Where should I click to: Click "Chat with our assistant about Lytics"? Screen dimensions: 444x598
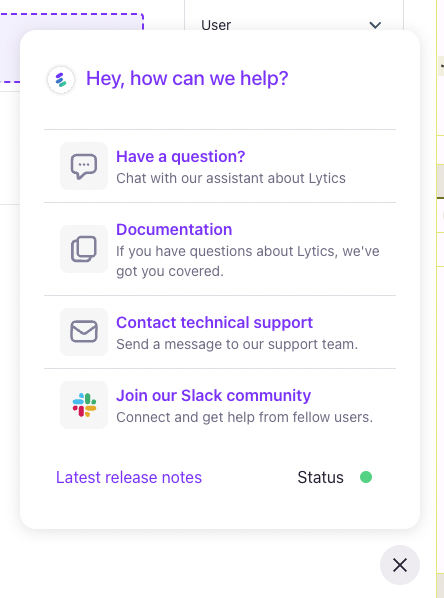click(231, 178)
